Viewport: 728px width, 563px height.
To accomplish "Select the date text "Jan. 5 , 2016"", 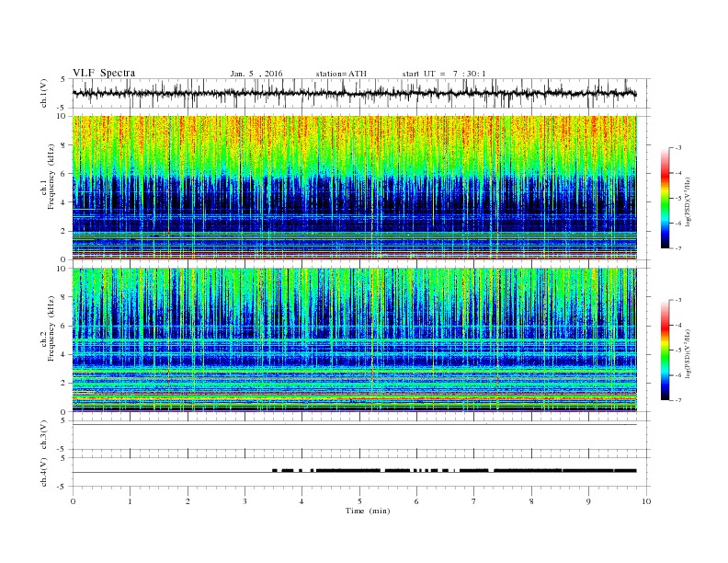I will coord(256,74).
